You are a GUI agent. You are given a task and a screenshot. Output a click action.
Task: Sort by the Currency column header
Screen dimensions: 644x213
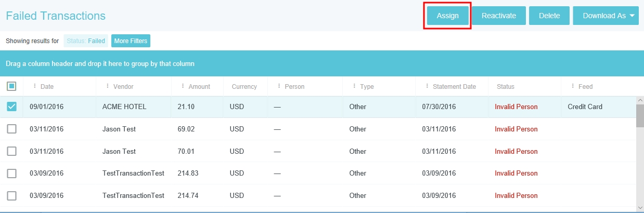pyautogui.click(x=244, y=87)
